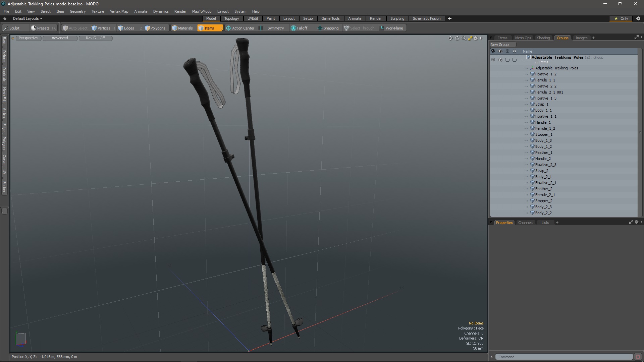Switch to the Channels tab

tap(525, 223)
